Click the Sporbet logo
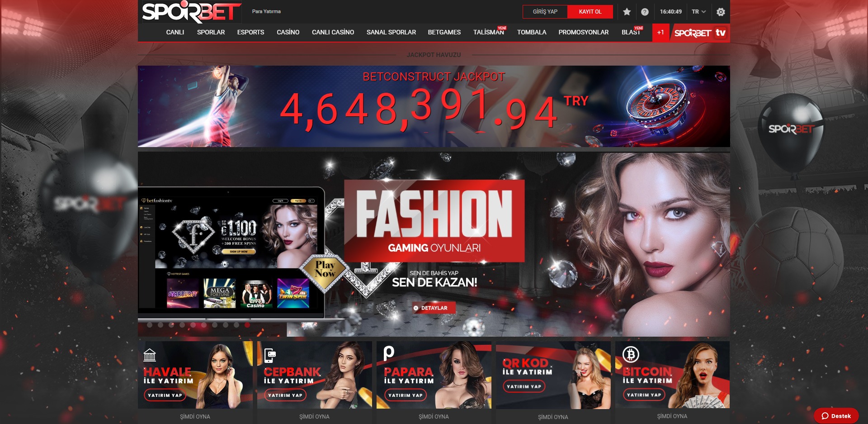 [191, 12]
